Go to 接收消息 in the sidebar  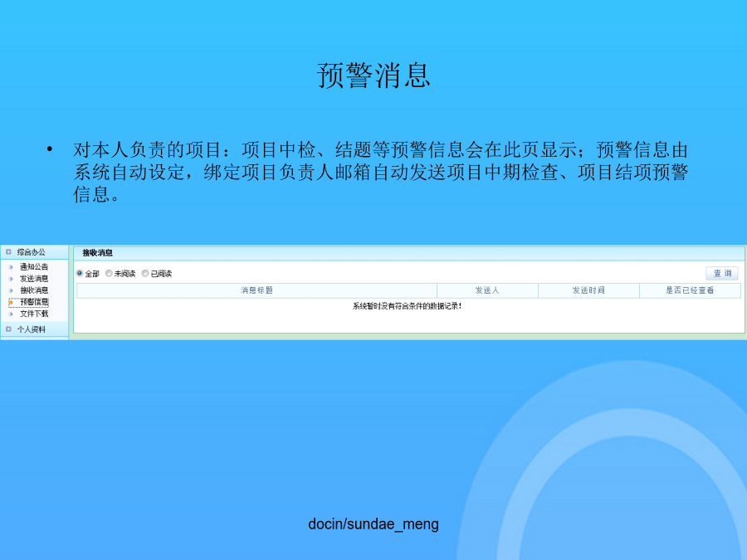[34, 290]
